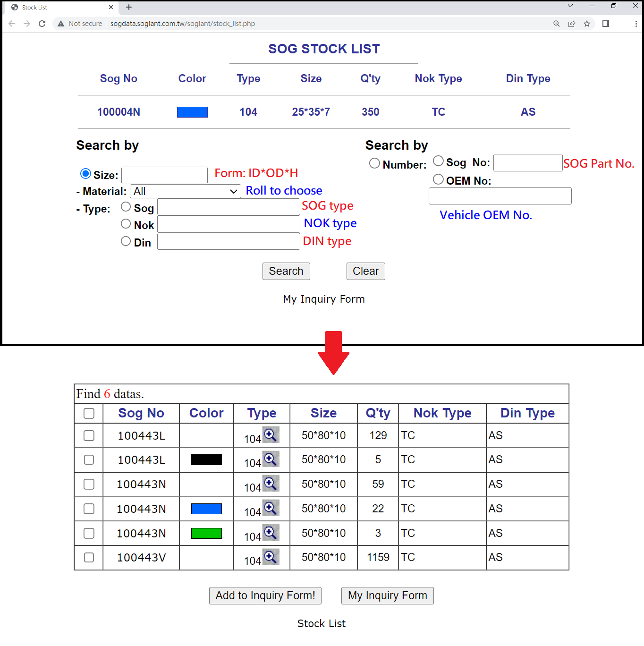The image size is (644, 646).
Task: Select the Size search radio button
Action: (x=85, y=174)
